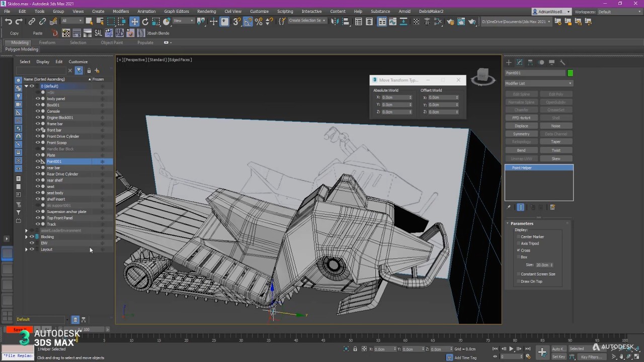Toggle the Angle Snap tool
The height and width of the screenshot is (362, 644).
248,21
